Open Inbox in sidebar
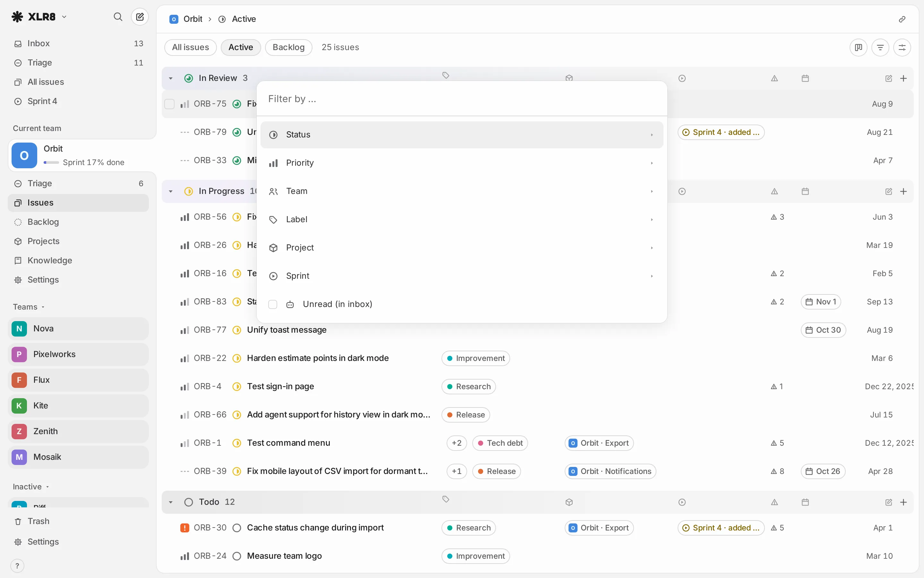 point(78,44)
